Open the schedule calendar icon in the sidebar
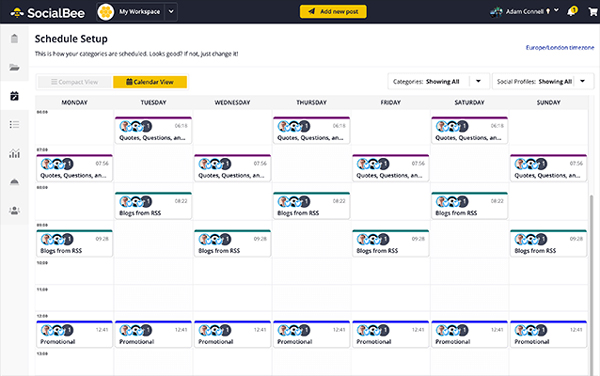This screenshot has width=600, height=376. click(14, 96)
